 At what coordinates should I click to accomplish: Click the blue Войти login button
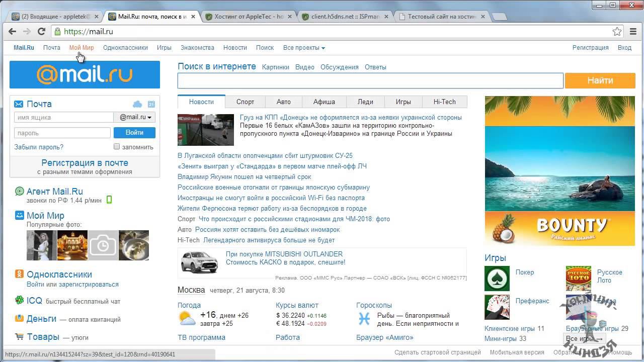click(134, 133)
